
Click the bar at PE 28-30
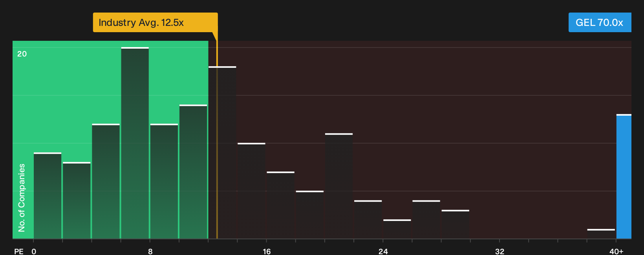(456, 224)
